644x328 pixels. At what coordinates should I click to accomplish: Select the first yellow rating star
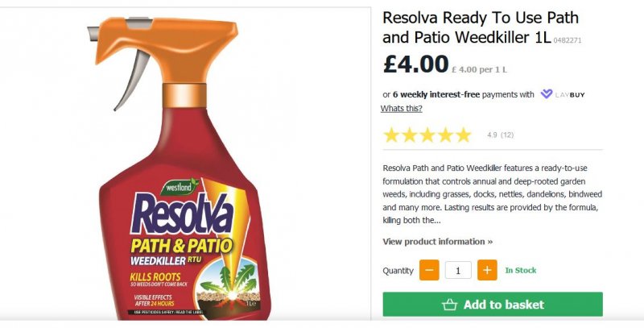click(391, 135)
